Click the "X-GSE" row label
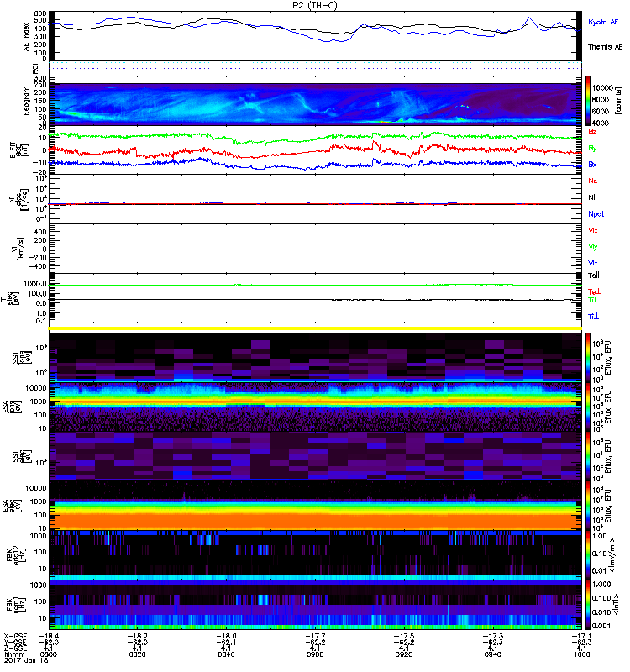The width and height of the screenshot is (630, 672). click(14, 637)
